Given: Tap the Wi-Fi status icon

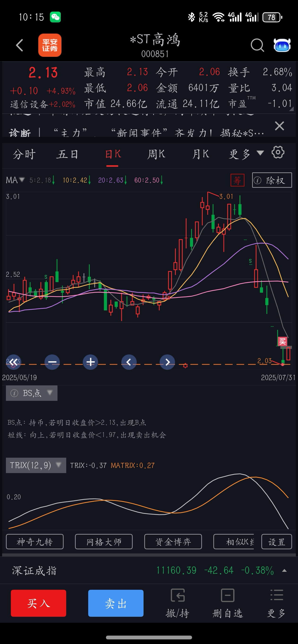Looking at the screenshot, I should tap(218, 17).
